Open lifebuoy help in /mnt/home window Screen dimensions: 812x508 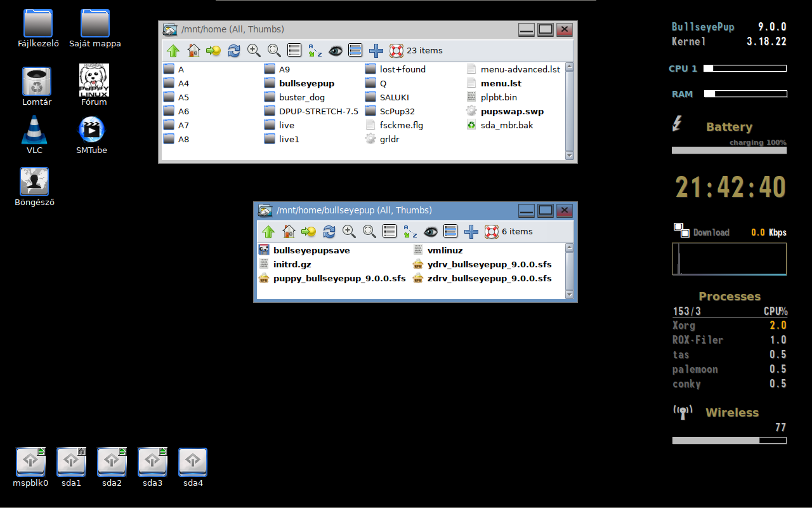tap(396, 51)
